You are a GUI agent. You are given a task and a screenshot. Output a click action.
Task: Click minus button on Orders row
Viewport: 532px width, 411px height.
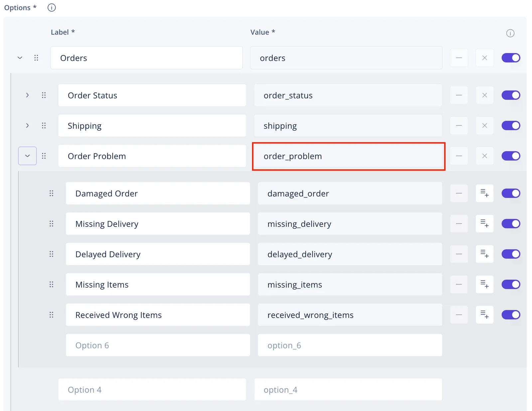tap(459, 58)
